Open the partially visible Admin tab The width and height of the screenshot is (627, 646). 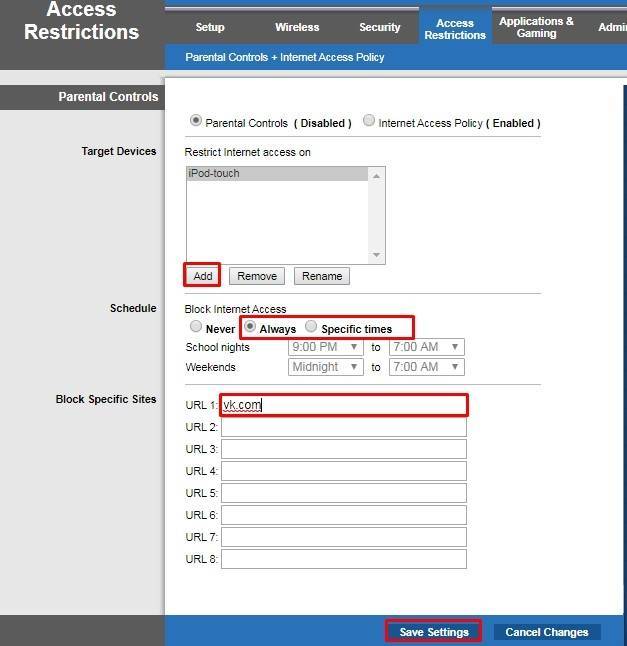tap(612, 27)
